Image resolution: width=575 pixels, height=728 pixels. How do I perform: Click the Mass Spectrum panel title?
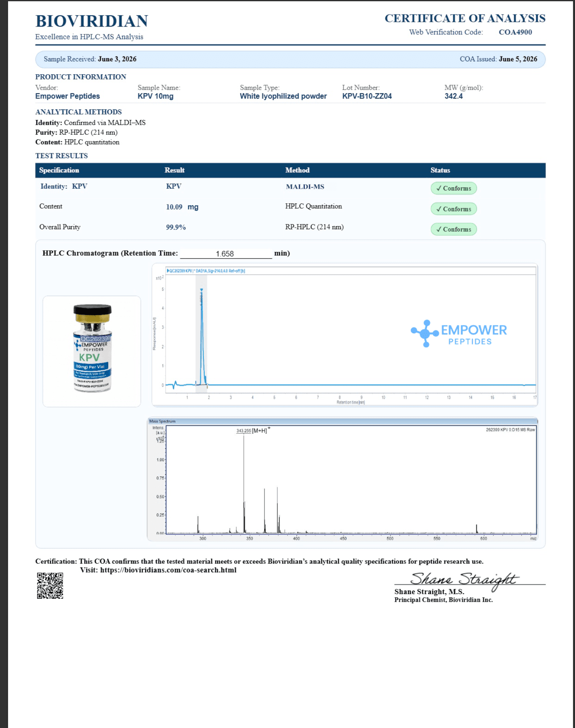(162, 421)
